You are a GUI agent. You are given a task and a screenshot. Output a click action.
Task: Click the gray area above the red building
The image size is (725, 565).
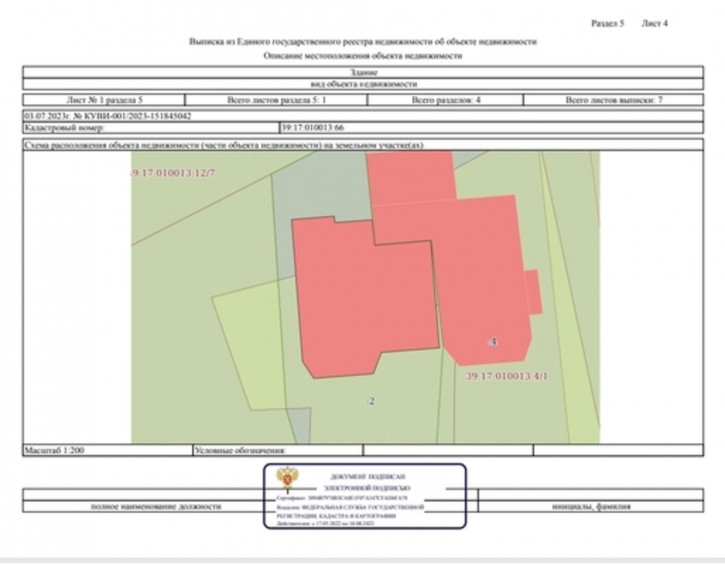[x=320, y=190]
